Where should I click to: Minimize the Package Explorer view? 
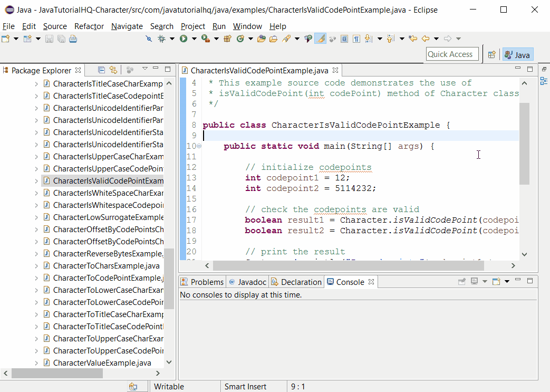point(156,68)
